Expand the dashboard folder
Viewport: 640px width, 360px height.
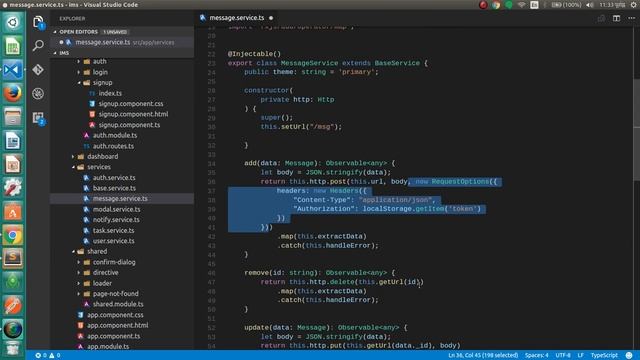(x=73, y=156)
